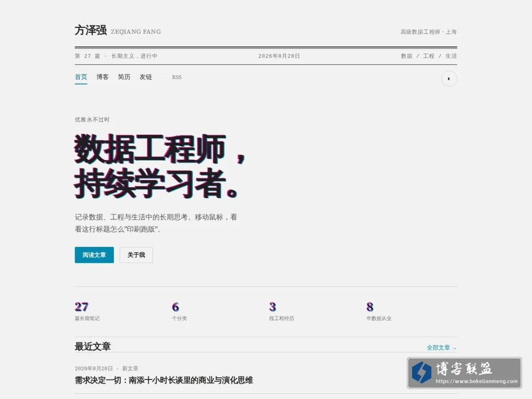The height and width of the screenshot is (399, 532).
Task: Click the heading line 持续学习者。
Action: click(x=156, y=183)
